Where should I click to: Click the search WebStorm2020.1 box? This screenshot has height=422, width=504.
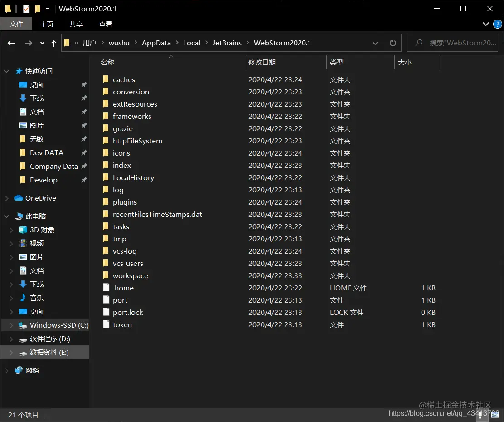pos(453,43)
